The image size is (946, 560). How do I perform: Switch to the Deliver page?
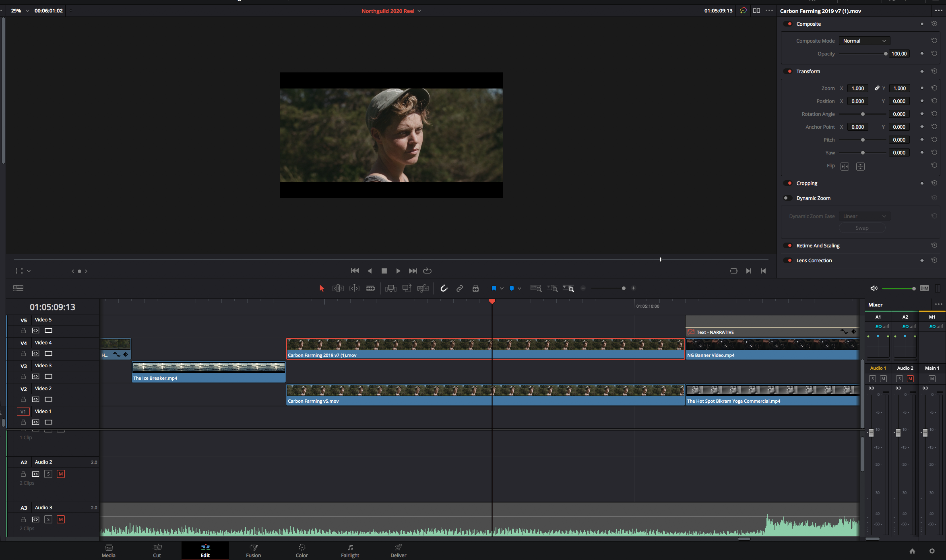click(399, 551)
